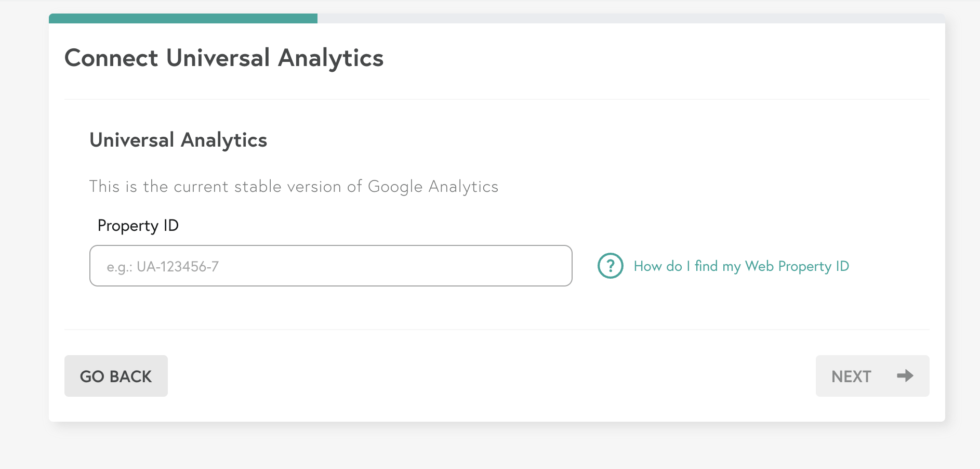Click the gray page background below the card
Screen dimensions: 980x469
(490, 447)
